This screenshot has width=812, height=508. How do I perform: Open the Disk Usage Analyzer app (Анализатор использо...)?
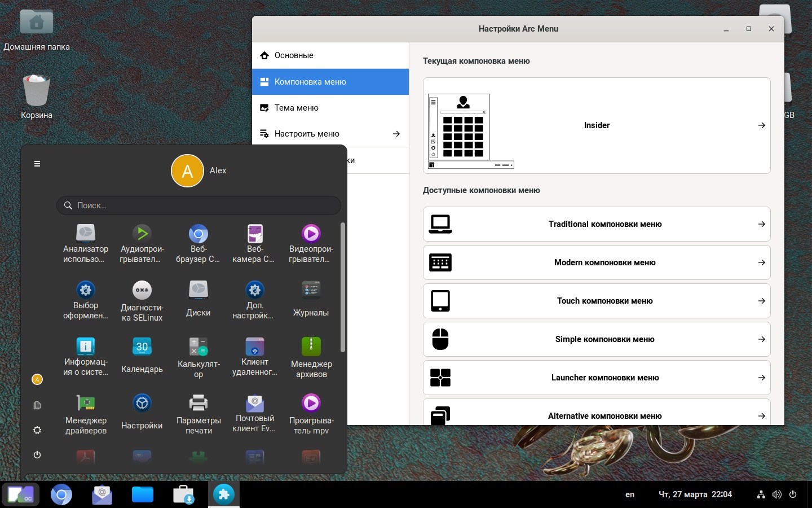[86, 244]
